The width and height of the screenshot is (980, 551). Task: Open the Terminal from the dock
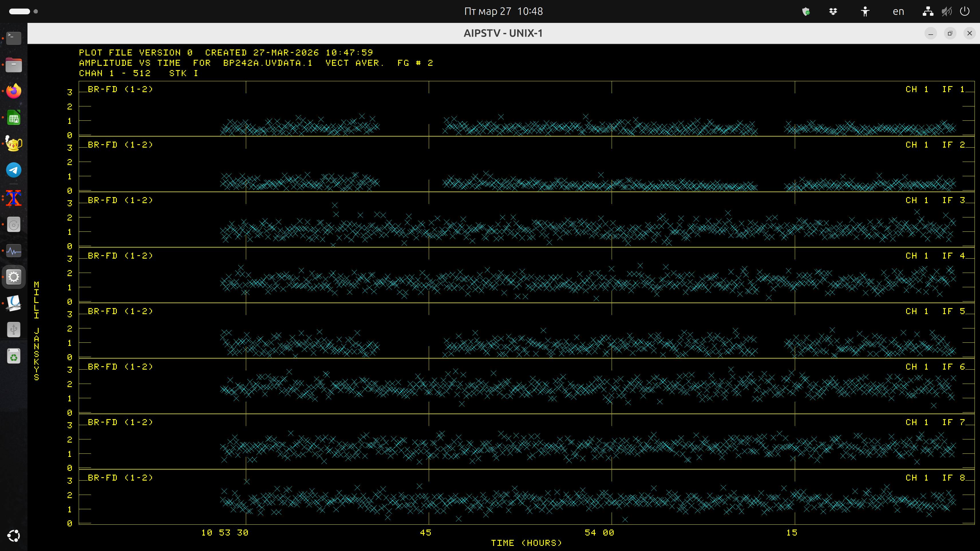pyautogui.click(x=14, y=38)
